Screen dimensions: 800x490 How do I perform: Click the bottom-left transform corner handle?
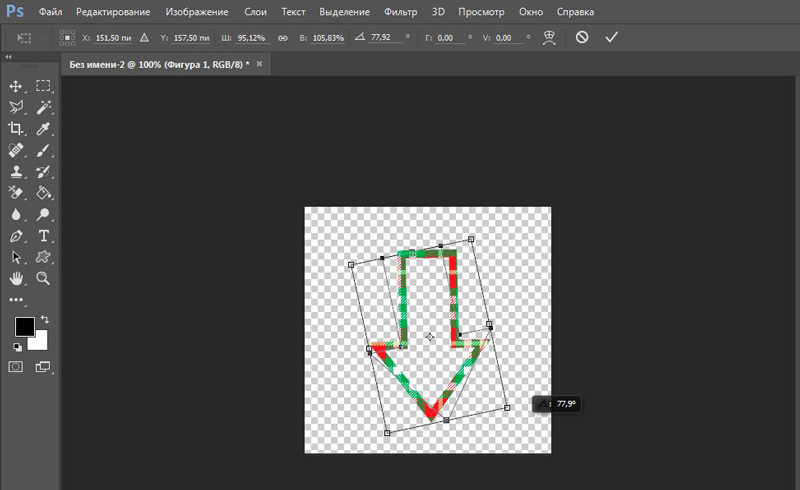pos(387,433)
